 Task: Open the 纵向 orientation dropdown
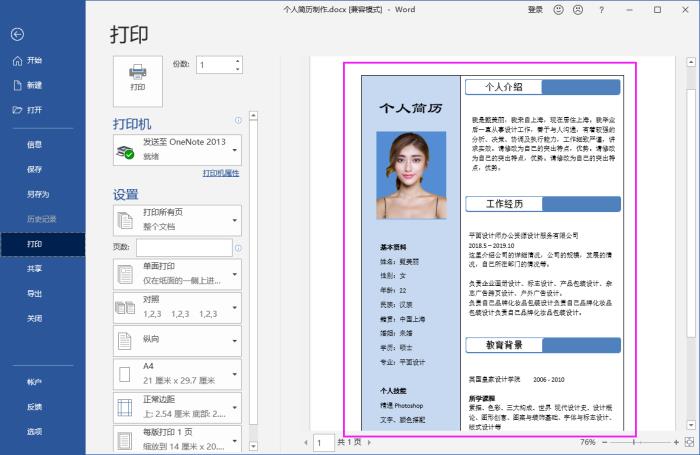pyautogui.click(x=177, y=340)
